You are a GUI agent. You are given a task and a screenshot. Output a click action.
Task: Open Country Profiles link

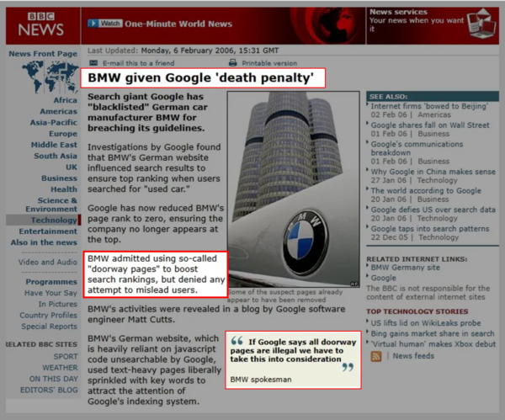tap(48, 316)
